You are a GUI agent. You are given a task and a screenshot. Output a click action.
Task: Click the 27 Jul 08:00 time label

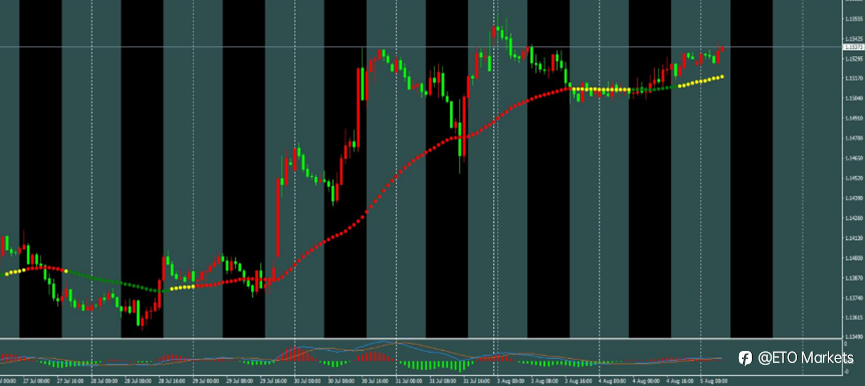point(36,380)
